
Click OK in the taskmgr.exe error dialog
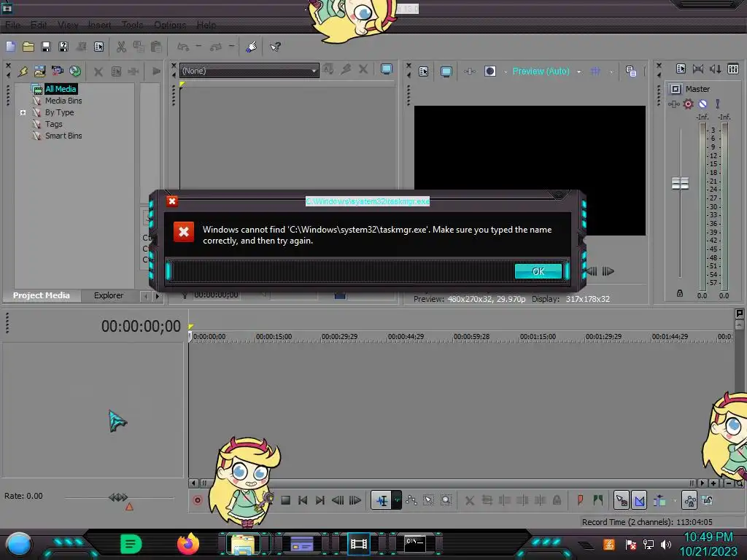(538, 271)
